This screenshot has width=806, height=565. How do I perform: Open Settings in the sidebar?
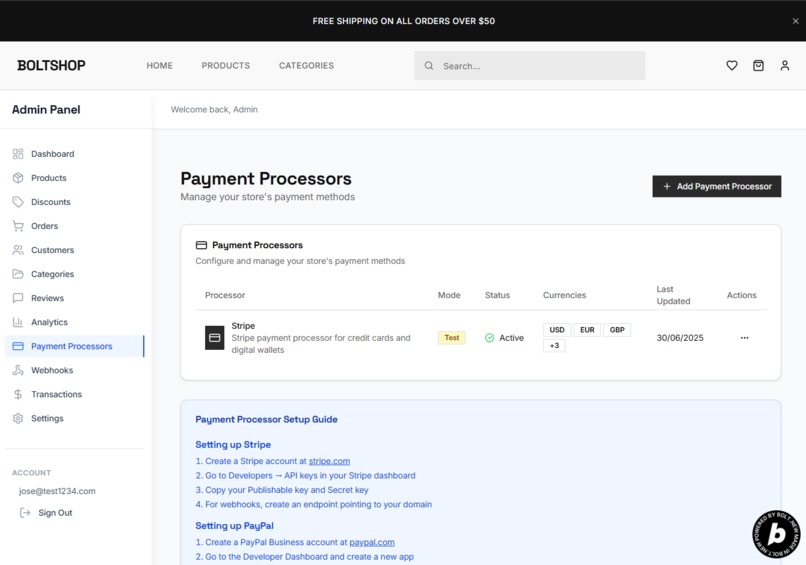[75, 418]
